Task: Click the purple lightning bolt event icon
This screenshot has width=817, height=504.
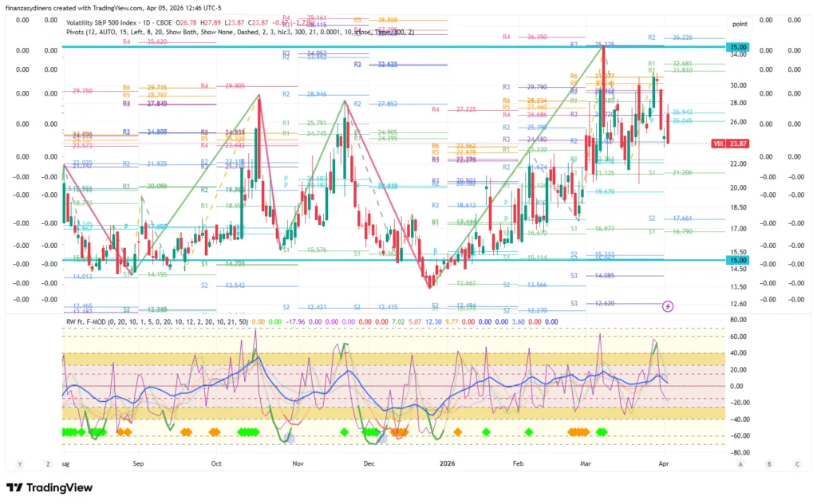Action: (x=669, y=305)
